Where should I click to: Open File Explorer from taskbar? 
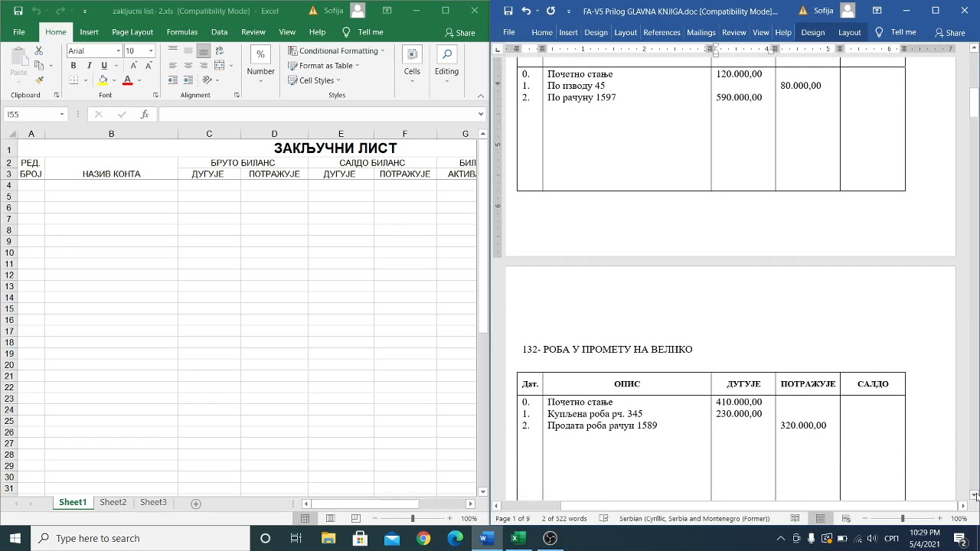click(x=328, y=538)
